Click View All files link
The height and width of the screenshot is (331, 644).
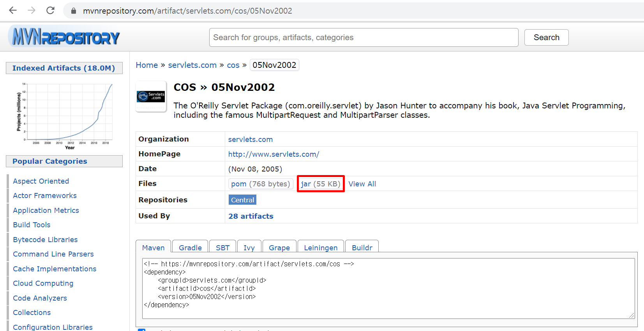click(362, 184)
